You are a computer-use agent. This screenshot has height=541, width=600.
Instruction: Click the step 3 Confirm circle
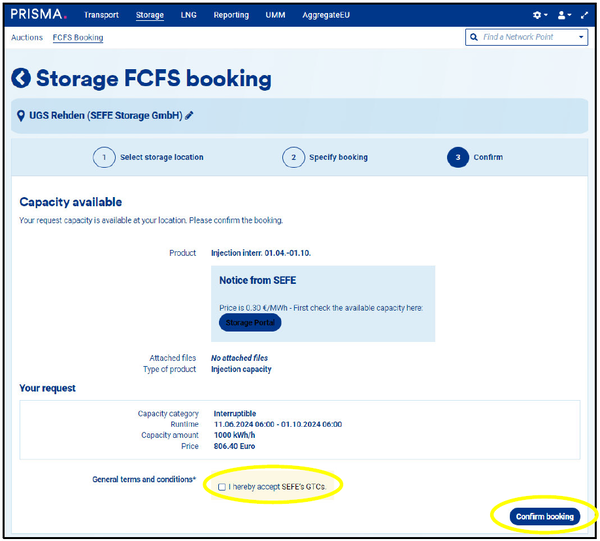pos(458,157)
